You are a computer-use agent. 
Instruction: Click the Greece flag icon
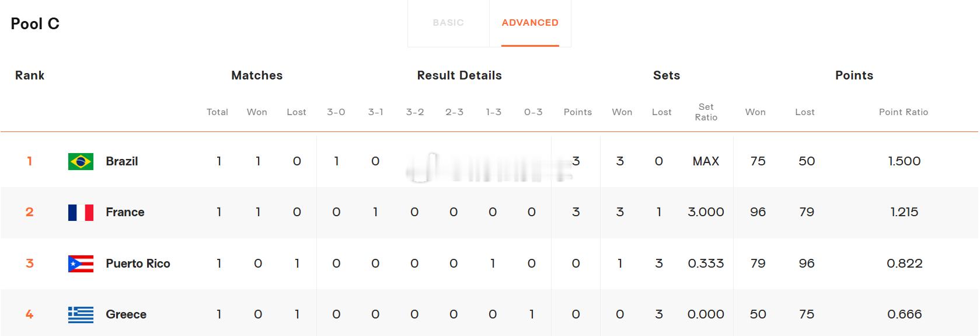click(x=81, y=314)
